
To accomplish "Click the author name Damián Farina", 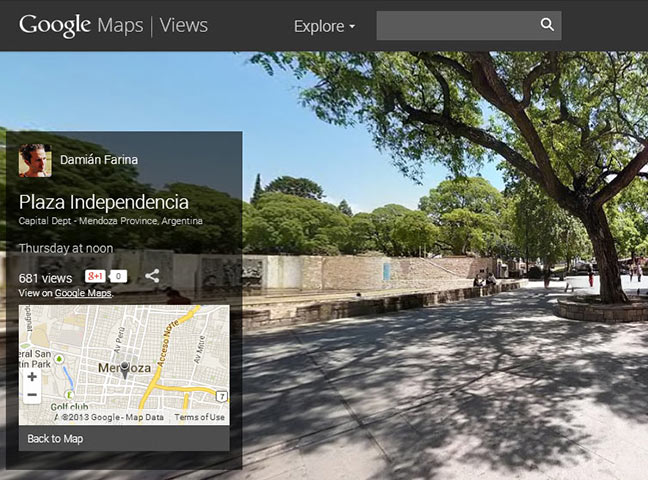I will click(x=99, y=160).
